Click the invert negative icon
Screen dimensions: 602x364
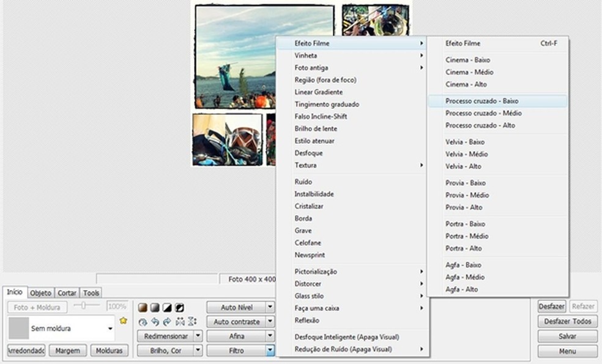tap(179, 307)
